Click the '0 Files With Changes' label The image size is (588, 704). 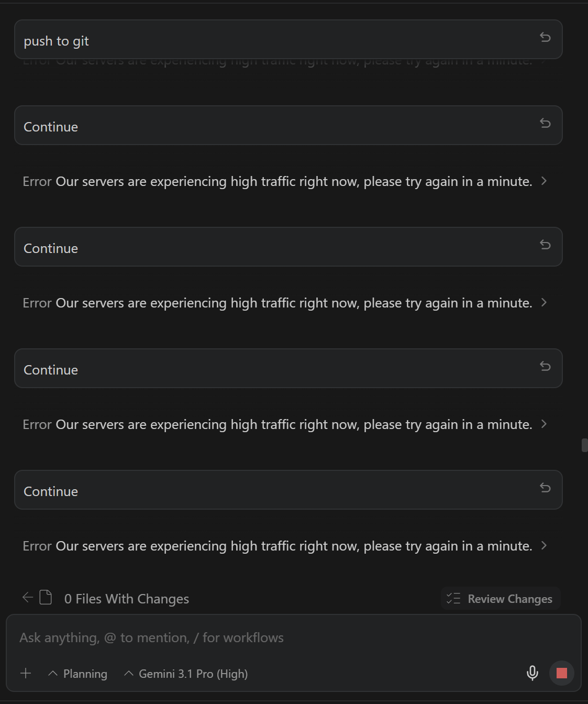pos(127,599)
